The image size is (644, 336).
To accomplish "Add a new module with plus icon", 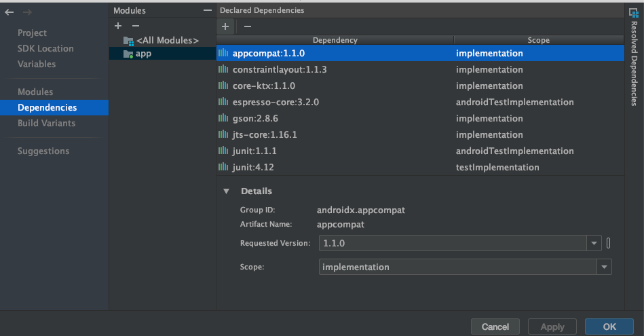I will tap(118, 26).
